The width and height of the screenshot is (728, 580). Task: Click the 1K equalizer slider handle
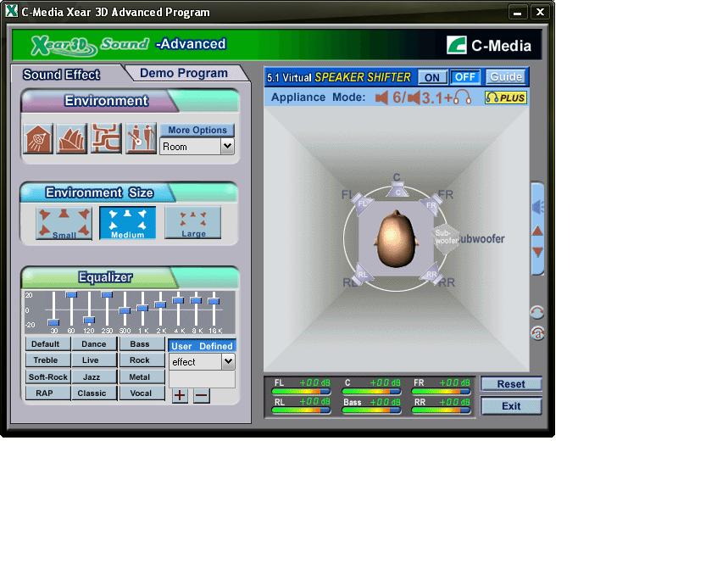[x=142, y=308]
